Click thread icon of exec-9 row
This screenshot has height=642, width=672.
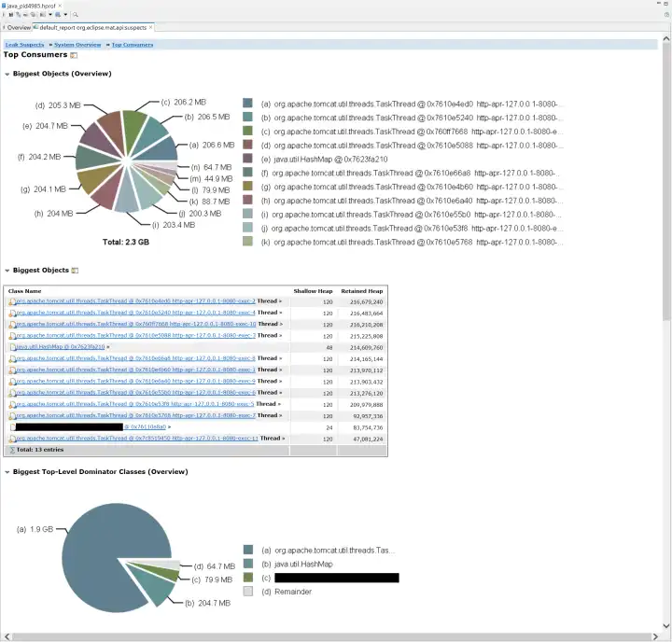[x=12, y=382]
